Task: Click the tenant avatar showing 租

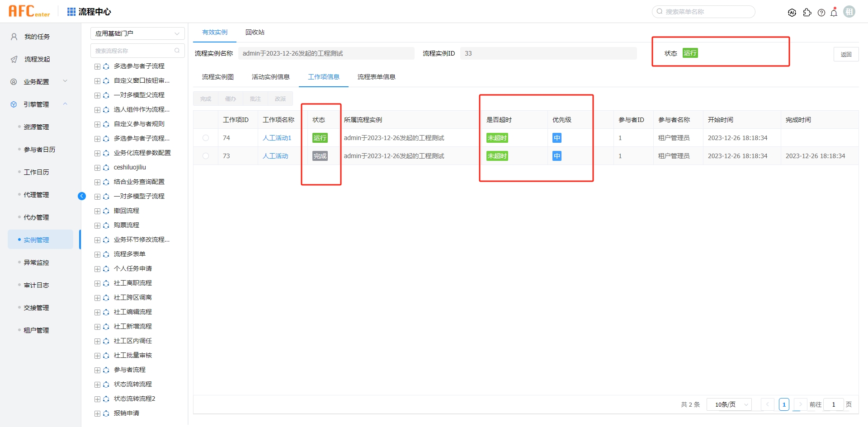Action: tap(849, 11)
